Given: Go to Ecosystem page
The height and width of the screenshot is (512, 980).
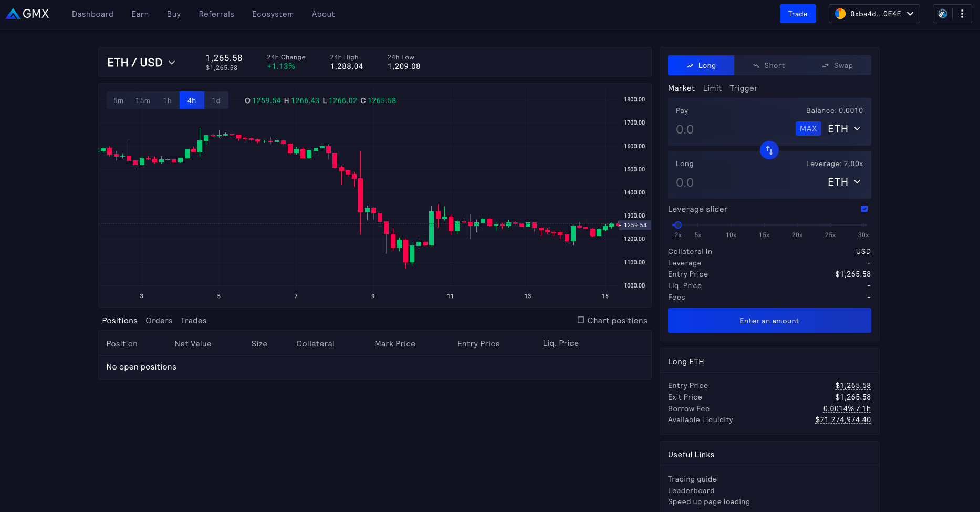Looking at the screenshot, I should click(x=273, y=14).
